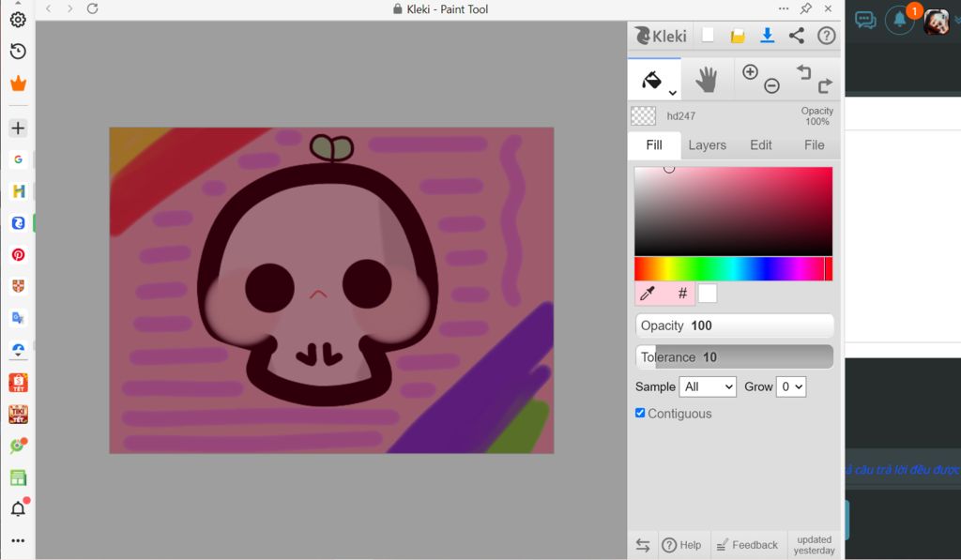The width and height of the screenshot is (961, 560).
Task: Click the updated yesterday link
Action: (x=814, y=545)
